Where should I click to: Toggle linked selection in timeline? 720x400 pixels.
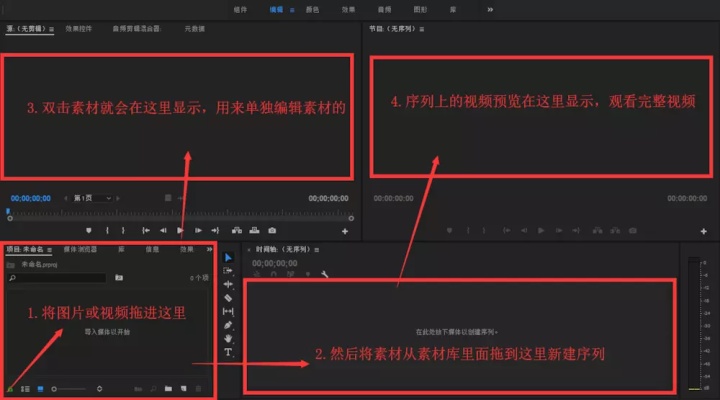point(291,275)
